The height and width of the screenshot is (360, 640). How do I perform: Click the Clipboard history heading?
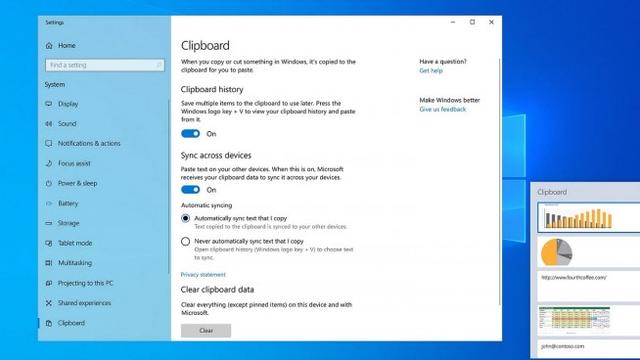coord(212,89)
